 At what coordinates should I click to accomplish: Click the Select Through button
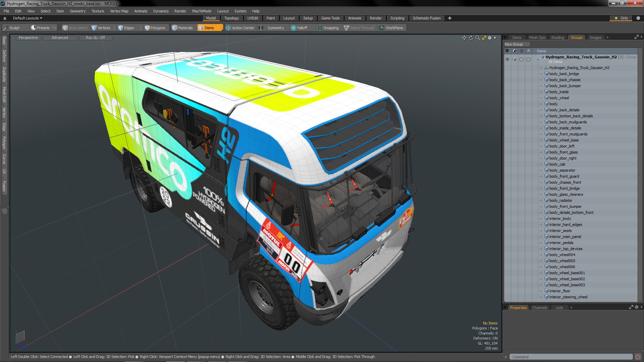[359, 28]
